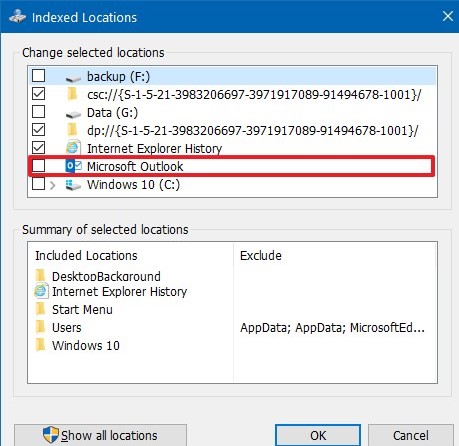
Task: Uncheck the csc:// location checkbox
Action: pos(38,94)
